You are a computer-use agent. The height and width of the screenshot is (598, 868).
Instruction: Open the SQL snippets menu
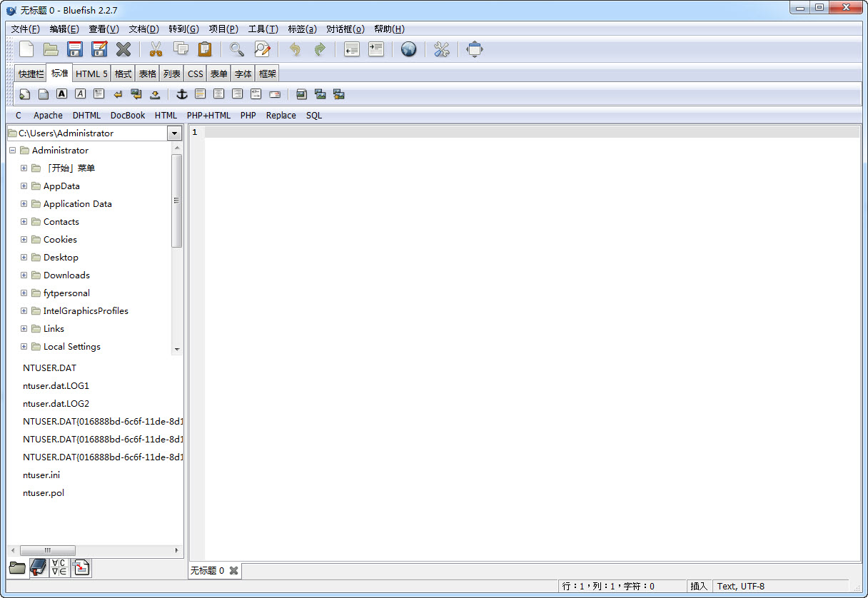tap(314, 116)
